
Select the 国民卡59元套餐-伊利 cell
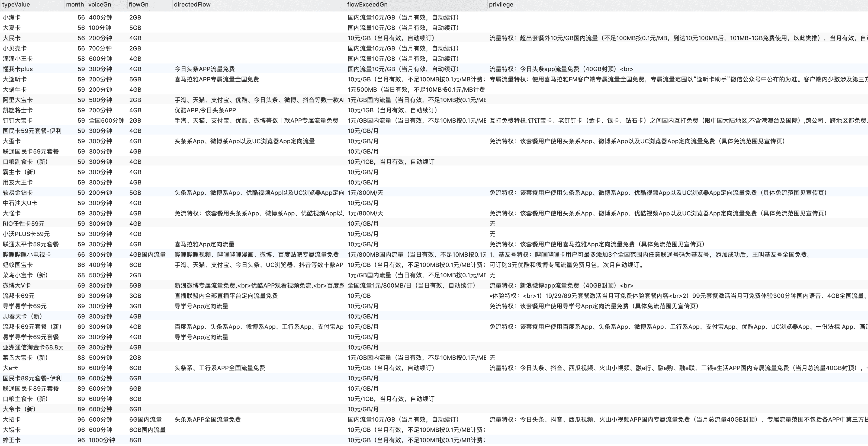pyautogui.click(x=32, y=131)
